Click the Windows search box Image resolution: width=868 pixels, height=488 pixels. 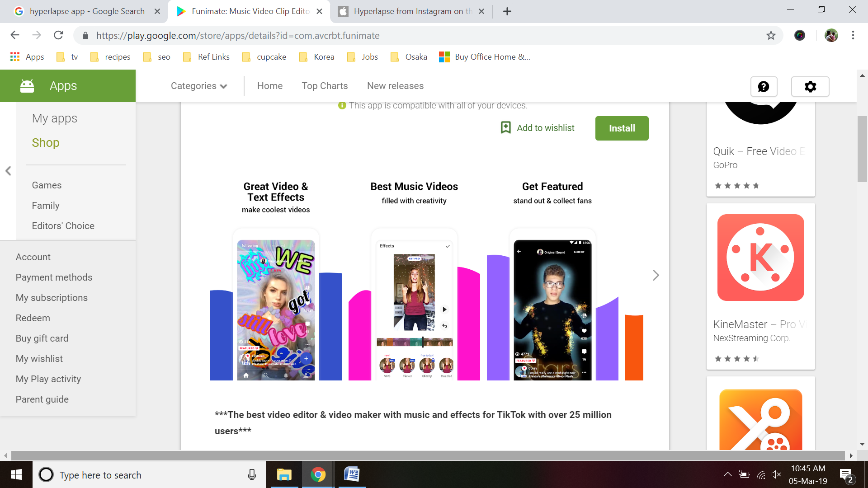(149, 474)
